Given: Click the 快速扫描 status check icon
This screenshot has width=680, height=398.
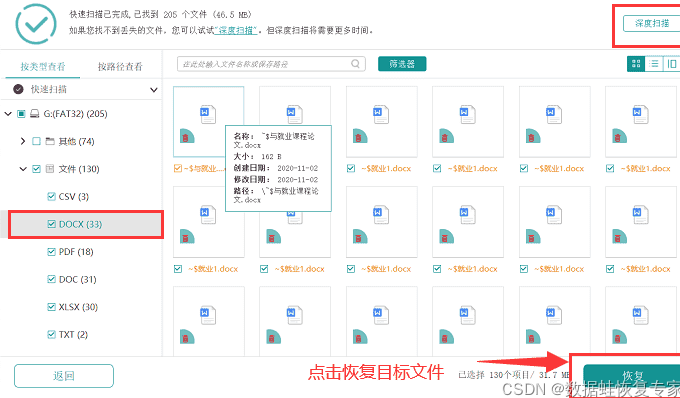Looking at the screenshot, I should [18, 89].
